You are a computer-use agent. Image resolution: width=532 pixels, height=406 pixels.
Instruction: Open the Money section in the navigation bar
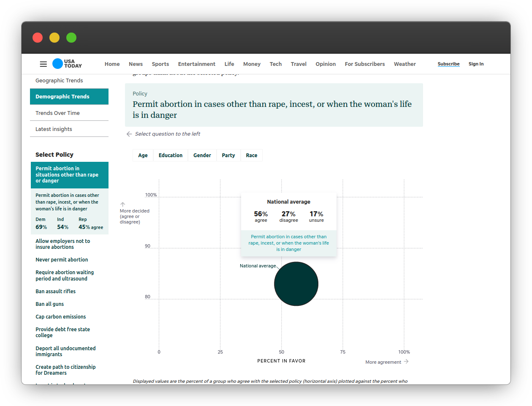point(252,64)
